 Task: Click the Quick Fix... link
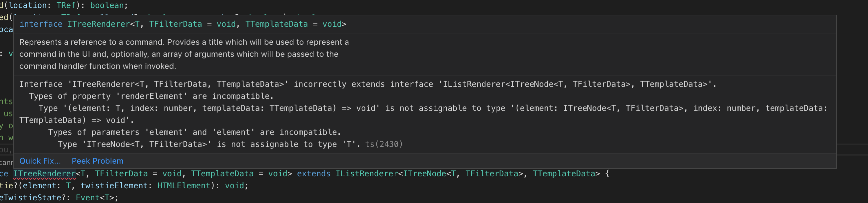(40, 161)
